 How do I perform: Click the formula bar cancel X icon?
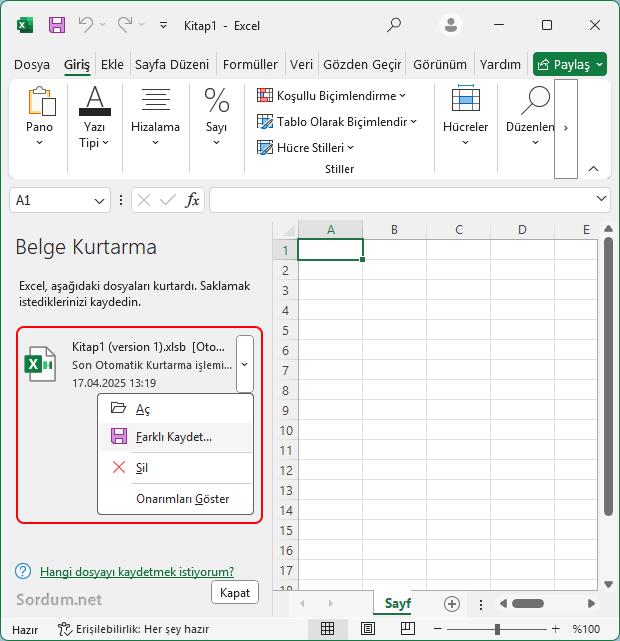click(143, 200)
